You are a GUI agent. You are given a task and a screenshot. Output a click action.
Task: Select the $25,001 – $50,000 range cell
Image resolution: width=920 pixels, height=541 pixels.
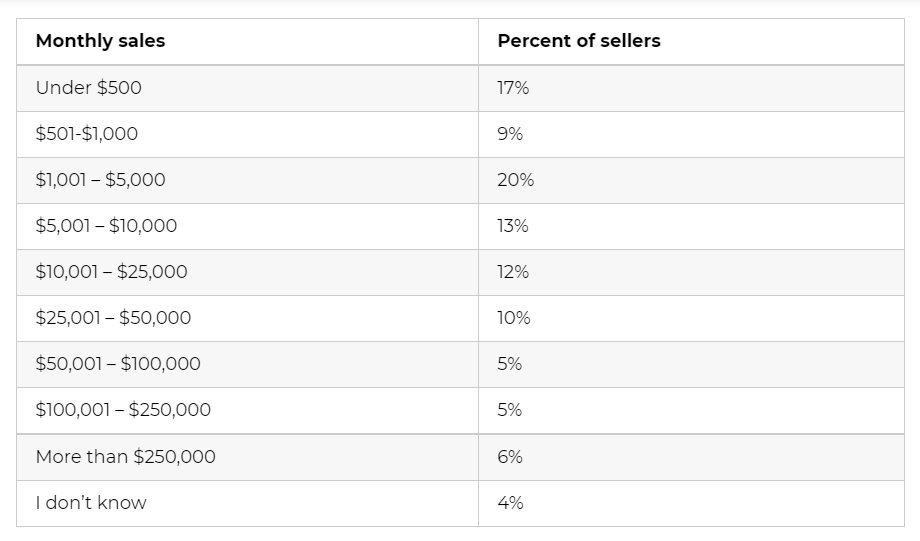click(x=113, y=318)
